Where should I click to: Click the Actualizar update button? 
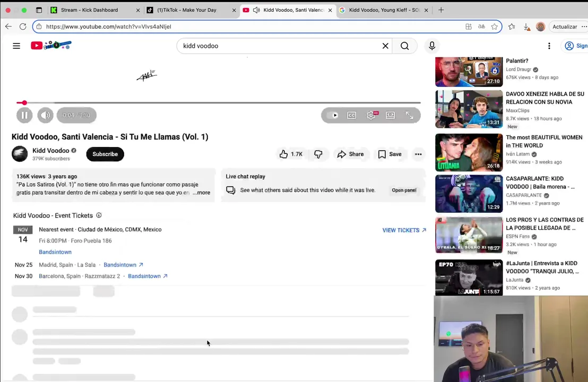[x=565, y=27]
